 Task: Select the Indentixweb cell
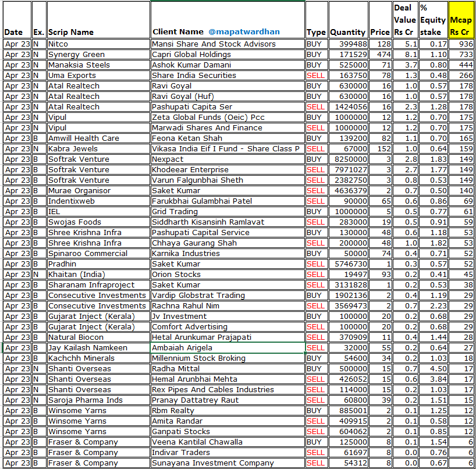pyautogui.click(x=98, y=201)
